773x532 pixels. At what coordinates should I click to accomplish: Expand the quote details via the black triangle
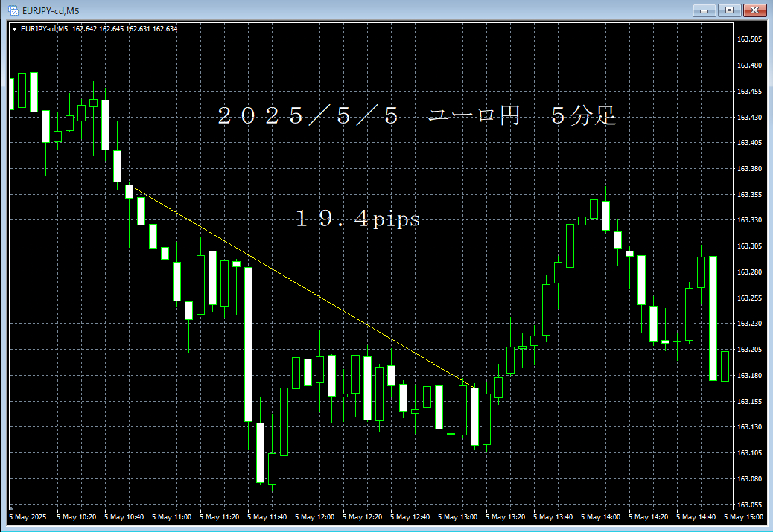13,28
